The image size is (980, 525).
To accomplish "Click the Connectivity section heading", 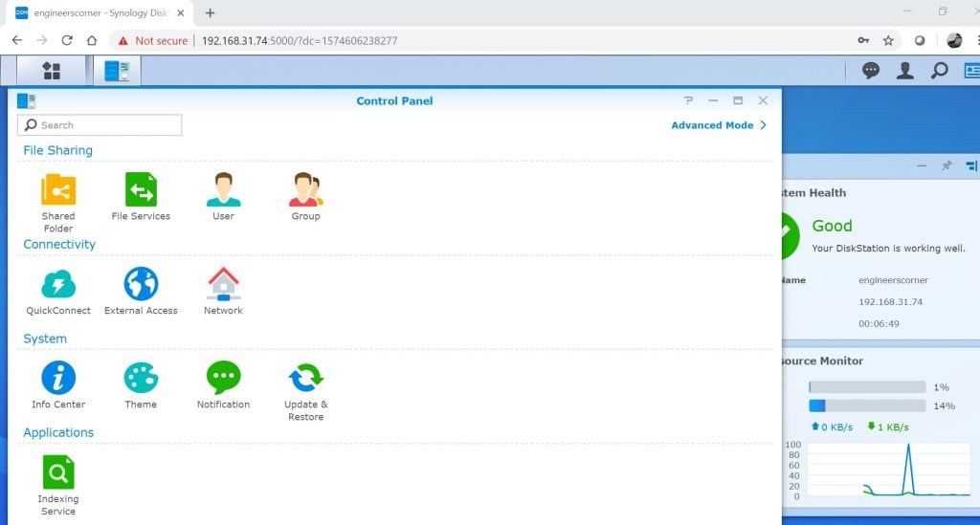I will (x=59, y=244).
